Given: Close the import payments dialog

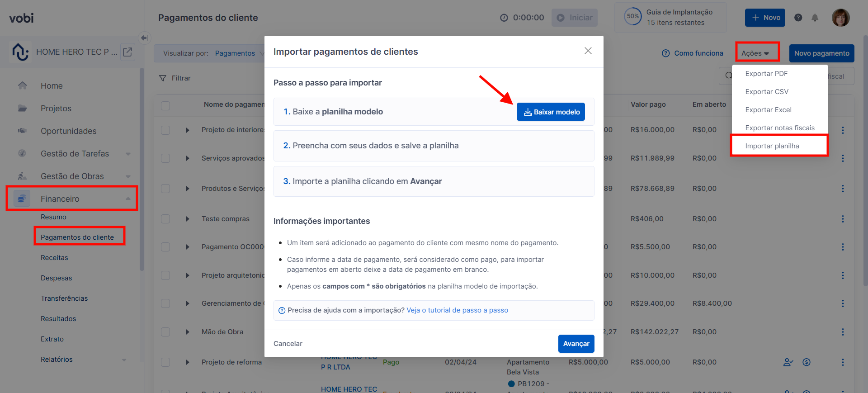Looking at the screenshot, I should click(x=588, y=51).
